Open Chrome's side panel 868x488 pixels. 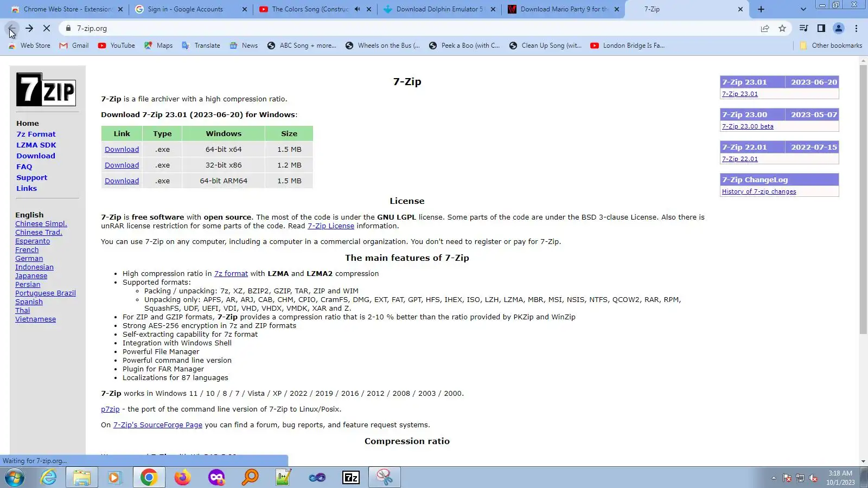click(821, 28)
